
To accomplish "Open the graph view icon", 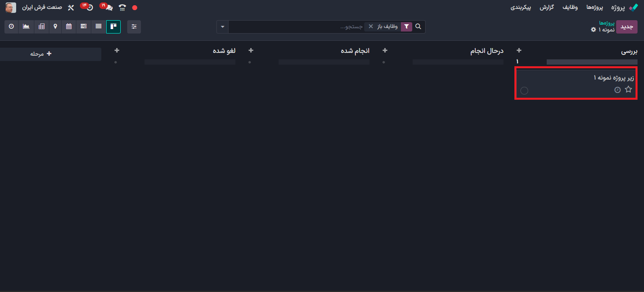I will click(x=26, y=27).
